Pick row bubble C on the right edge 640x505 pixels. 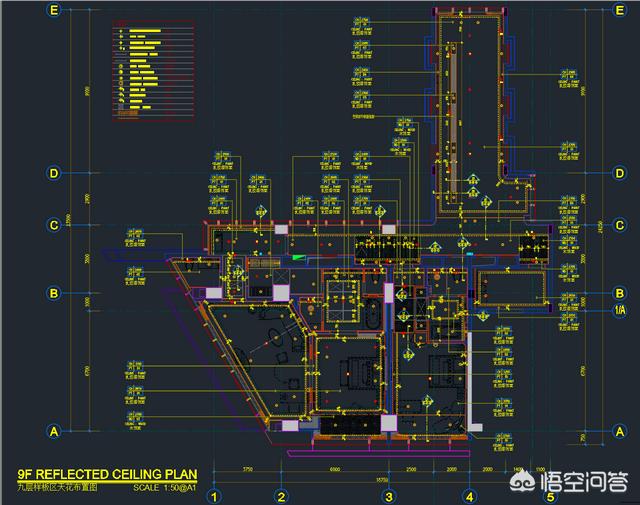click(619, 225)
